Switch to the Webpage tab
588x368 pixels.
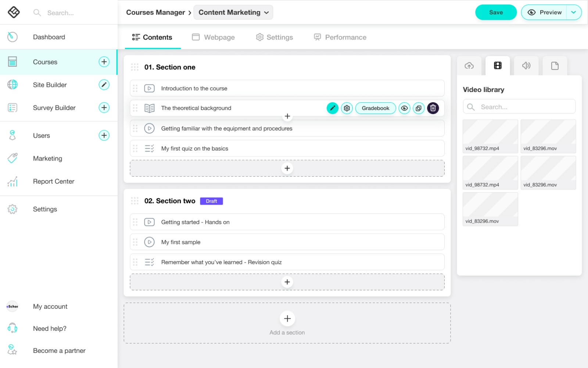(214, 38)
